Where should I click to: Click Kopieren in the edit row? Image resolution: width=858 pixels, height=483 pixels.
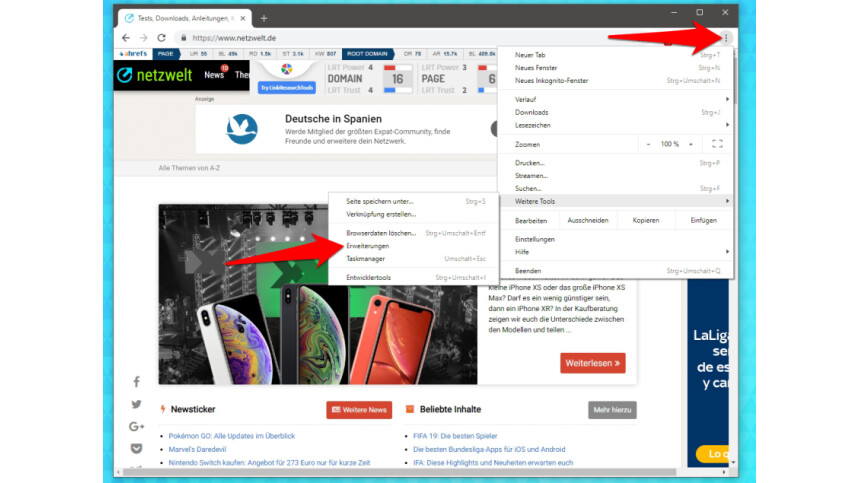click(x=646, y=220)
